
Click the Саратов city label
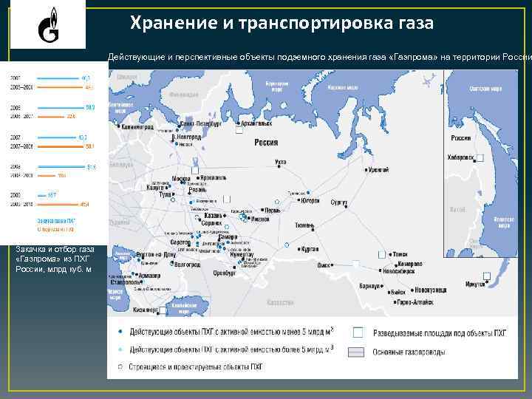[x=180, y=242]
